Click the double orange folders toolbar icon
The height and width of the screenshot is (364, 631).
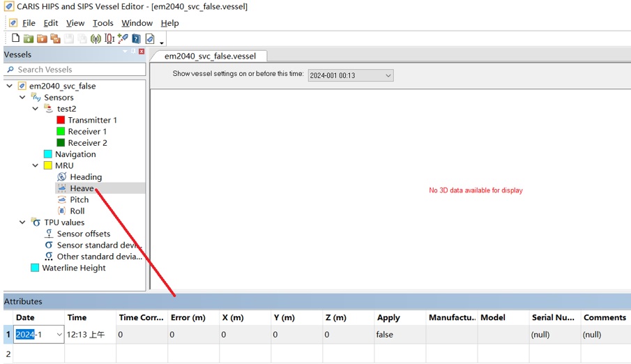point(56,38)
